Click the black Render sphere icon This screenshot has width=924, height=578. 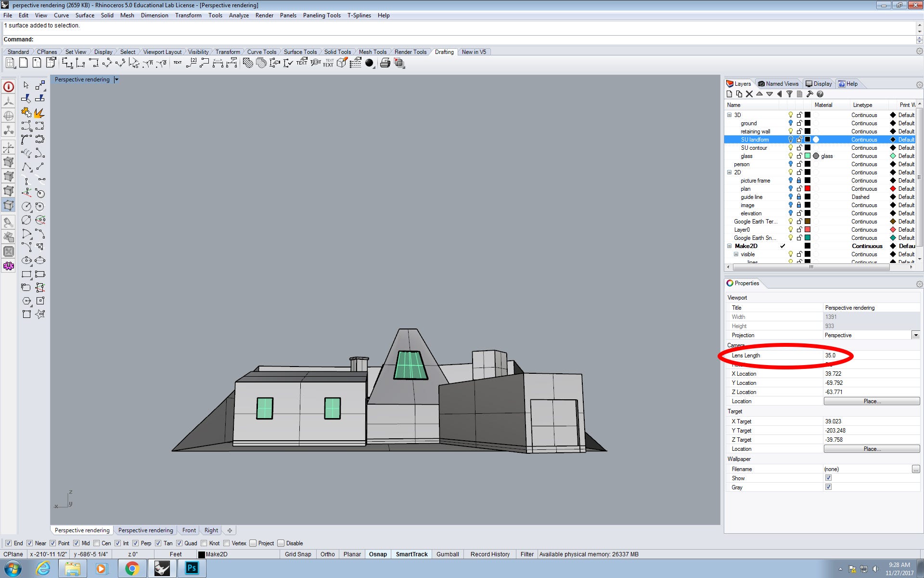[369, 63]
